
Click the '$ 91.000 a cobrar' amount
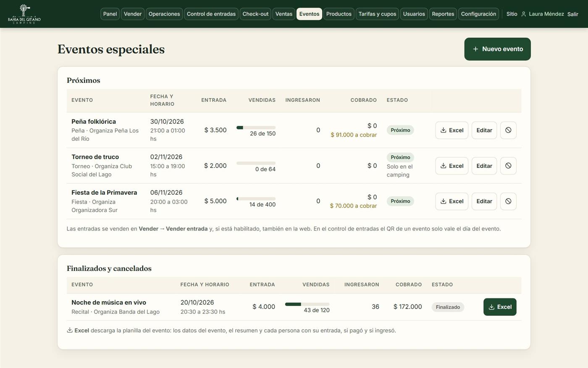[x=354, y=135]
